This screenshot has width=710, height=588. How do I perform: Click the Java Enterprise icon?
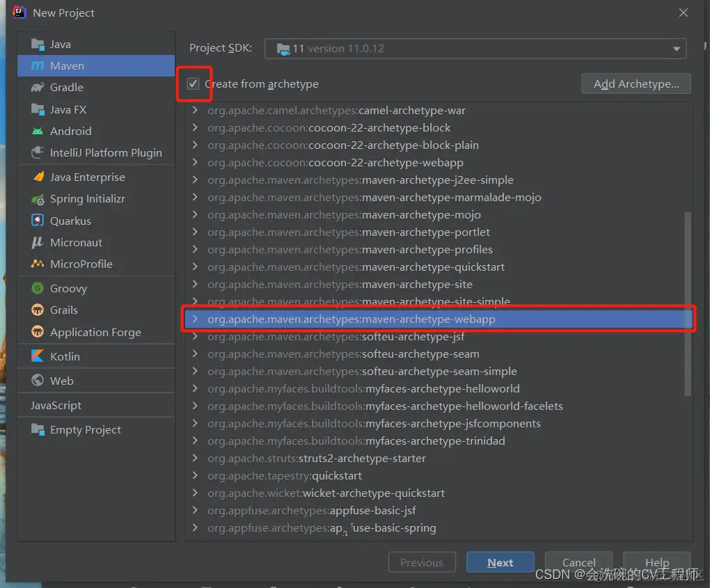coord(38,177)
